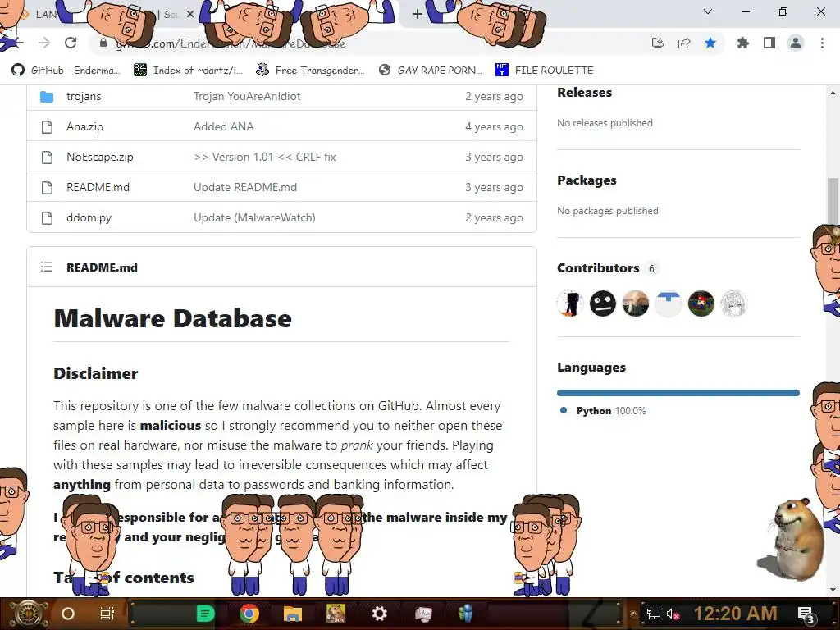Open the Index of ~dartz bookmark
840x630 pixels.
[x=189, y=71]
